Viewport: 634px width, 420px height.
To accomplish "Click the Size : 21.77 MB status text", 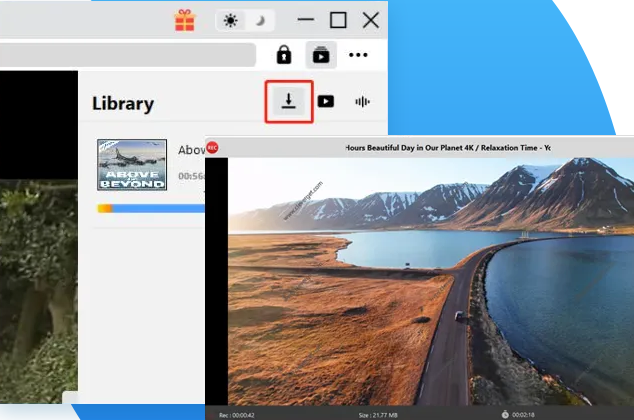I will click(378, 415).
